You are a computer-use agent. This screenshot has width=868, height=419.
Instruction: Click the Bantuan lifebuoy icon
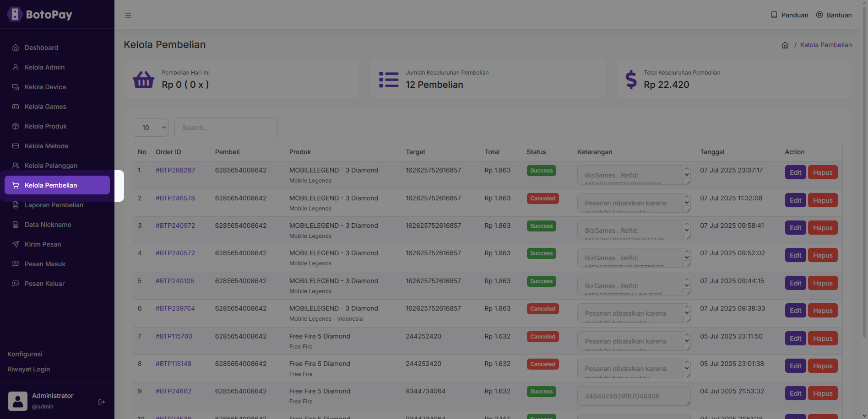pos(819,15)
